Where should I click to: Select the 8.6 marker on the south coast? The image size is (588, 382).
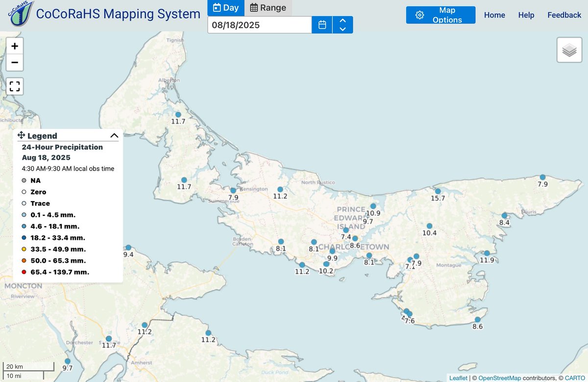477,320
